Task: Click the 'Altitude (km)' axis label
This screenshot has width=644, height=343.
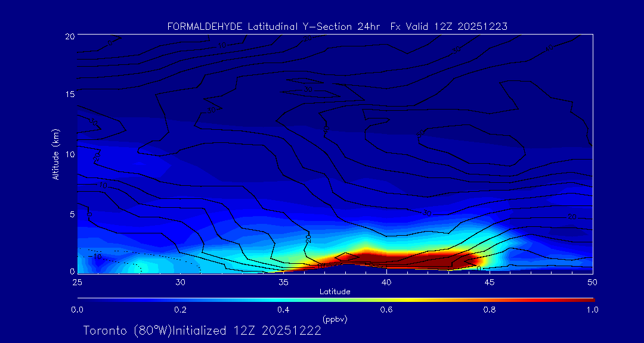Action: click(x=55, y=154)
